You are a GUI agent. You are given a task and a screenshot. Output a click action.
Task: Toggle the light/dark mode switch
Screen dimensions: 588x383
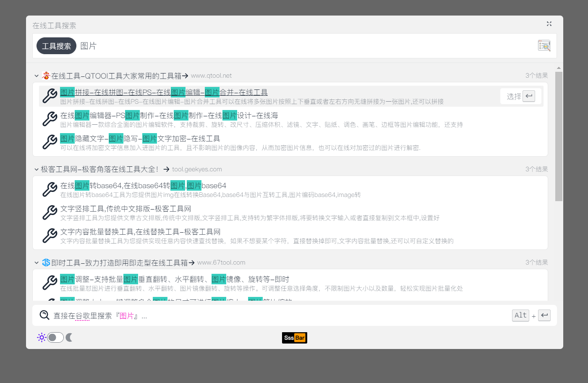(x=55, y=337)
